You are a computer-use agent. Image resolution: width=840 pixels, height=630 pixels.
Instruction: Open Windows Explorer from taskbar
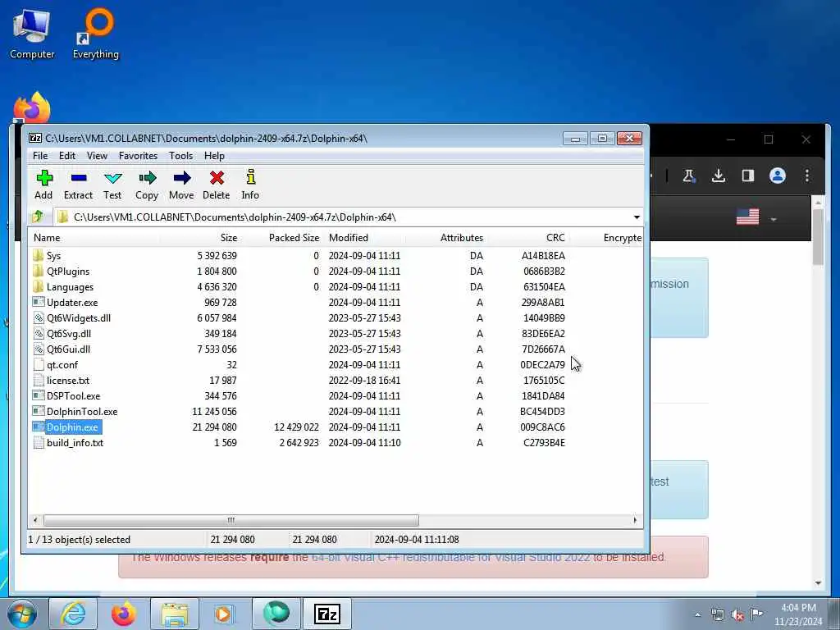pyautogui.click(x=175, y=614)
